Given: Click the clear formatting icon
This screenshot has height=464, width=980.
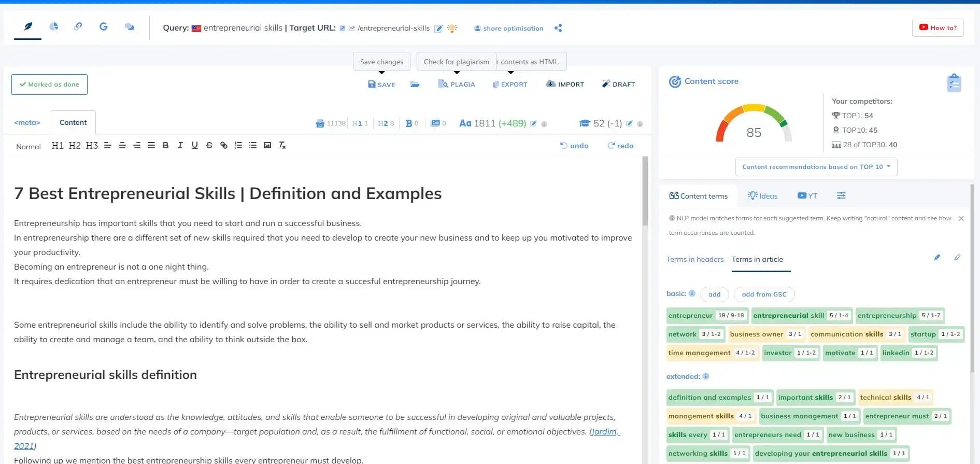Looking at the screenshot, I should (282, 145).
